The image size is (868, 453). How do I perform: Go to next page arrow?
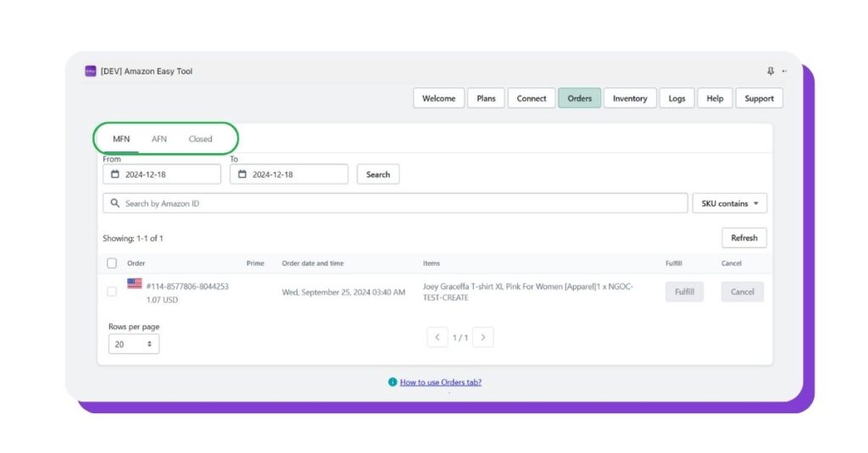click(482, 337)
